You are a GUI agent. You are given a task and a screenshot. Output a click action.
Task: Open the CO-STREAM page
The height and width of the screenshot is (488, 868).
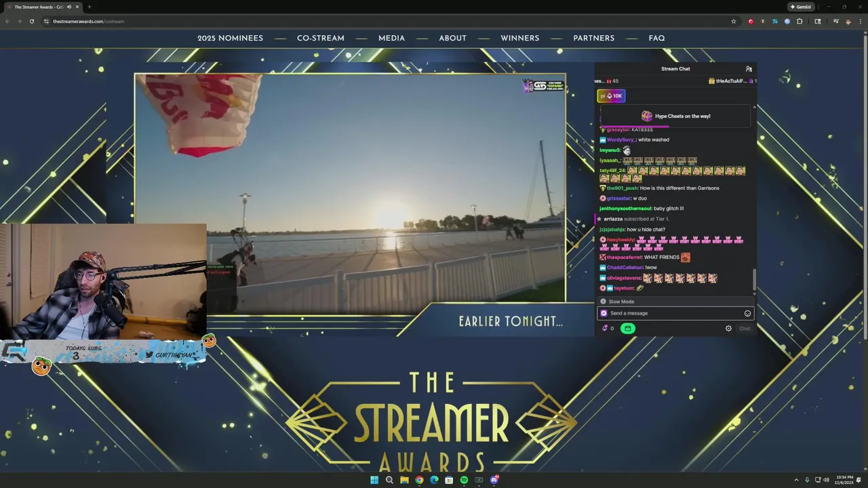321,38
